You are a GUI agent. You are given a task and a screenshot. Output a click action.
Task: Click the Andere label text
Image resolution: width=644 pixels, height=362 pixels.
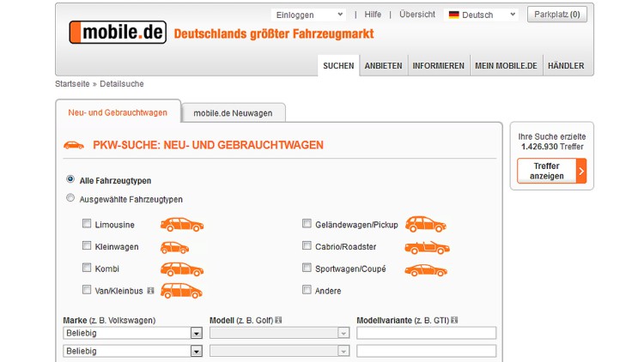click(328, 291)
